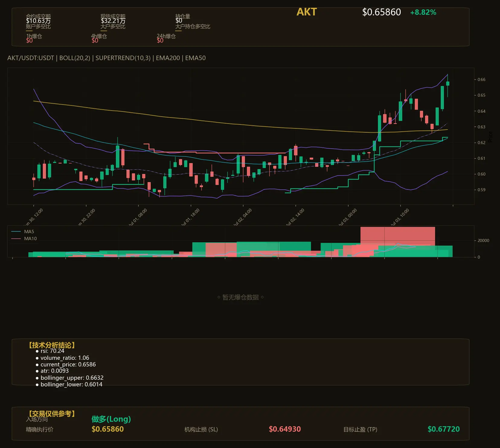This screenshot has width=500, height=448.
Task: Click the current price $0.65860 in header
Action: (381, 12)
